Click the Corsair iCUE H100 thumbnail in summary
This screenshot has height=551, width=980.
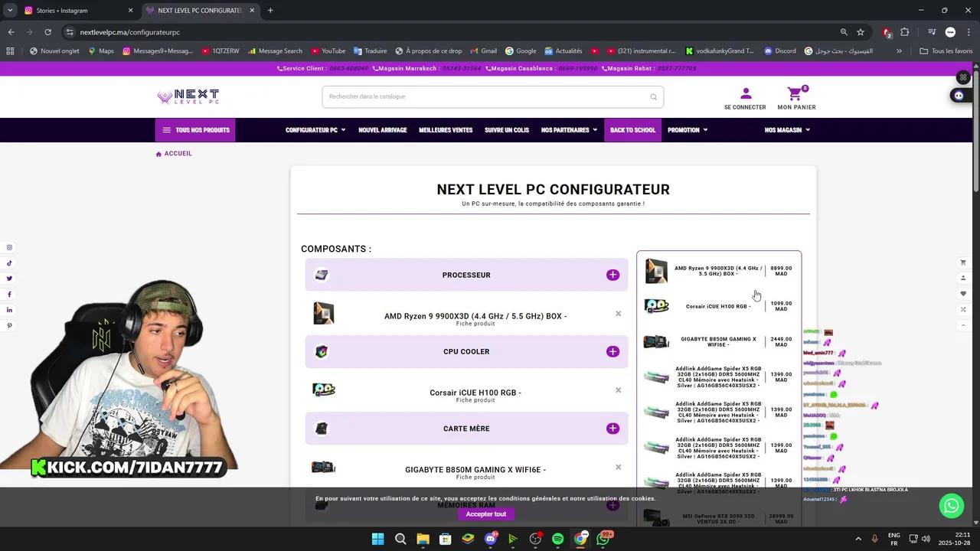click(x=656, y=306)
